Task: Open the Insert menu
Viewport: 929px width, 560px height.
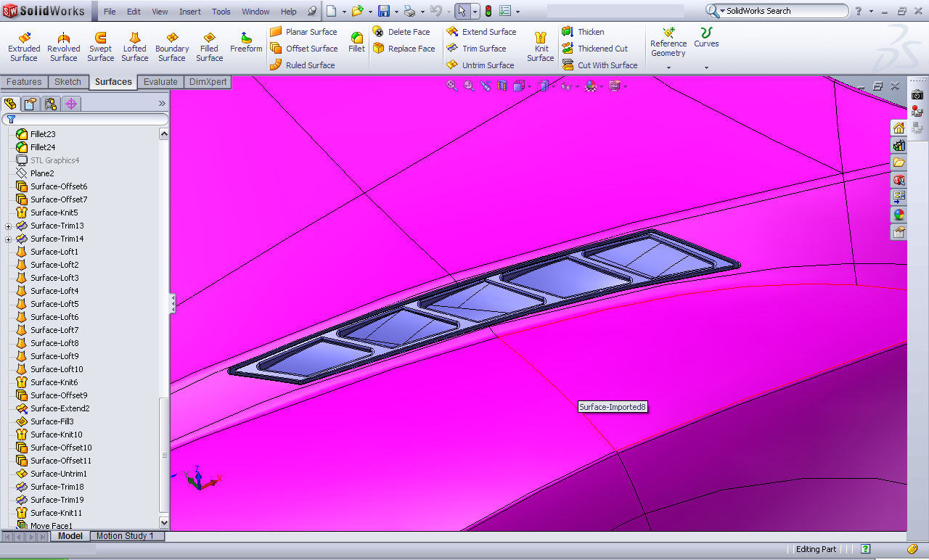Action: [x=190, y=12]
